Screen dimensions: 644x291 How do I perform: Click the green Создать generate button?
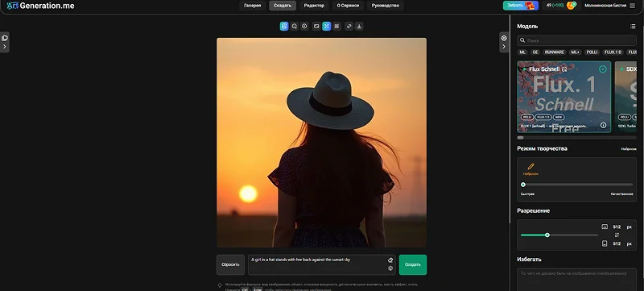[x=413, y=264]
